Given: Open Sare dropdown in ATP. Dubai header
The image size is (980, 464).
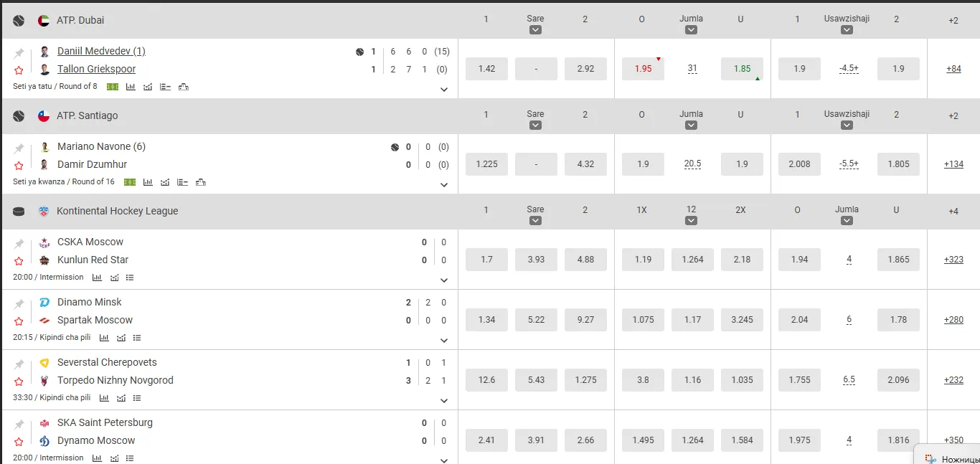Looking at the screenshot, I should (535, 30).
